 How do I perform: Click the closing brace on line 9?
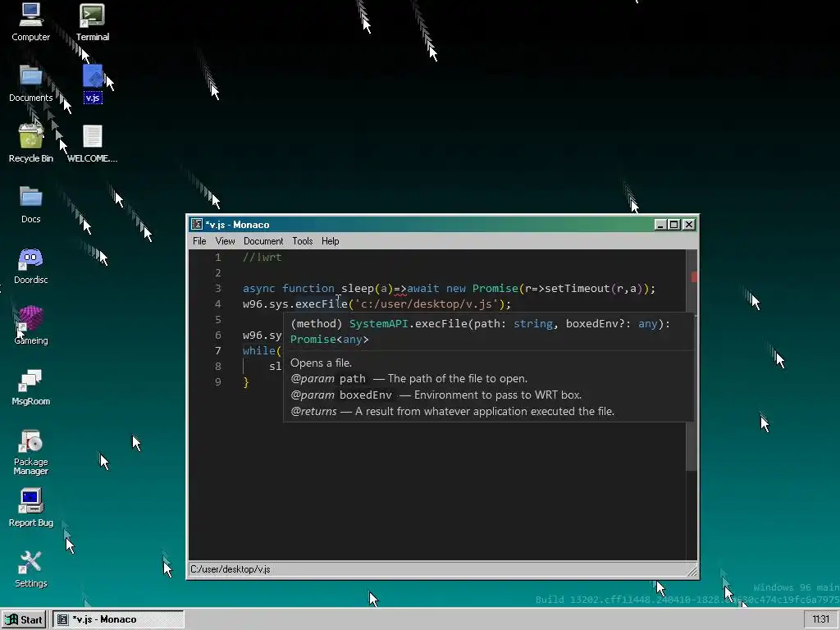pos(246,381)
